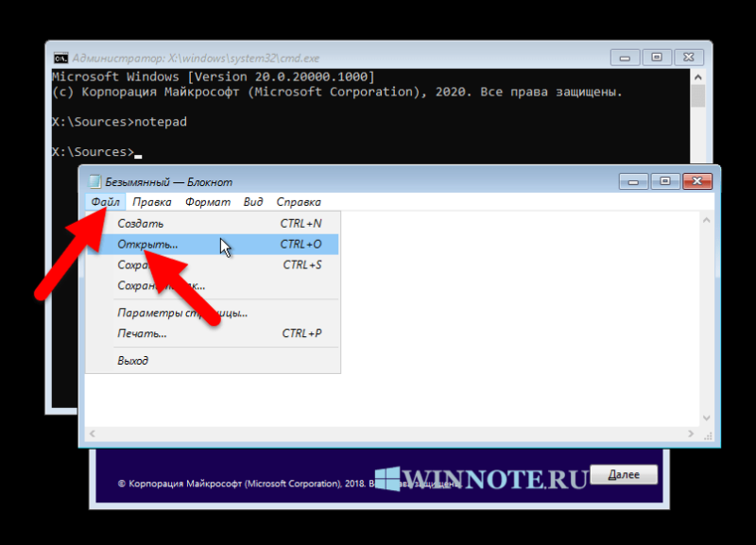The width and height of the screenshot is (756, 545).
Task: Open the Правка menu
Action: coord(152,202)
